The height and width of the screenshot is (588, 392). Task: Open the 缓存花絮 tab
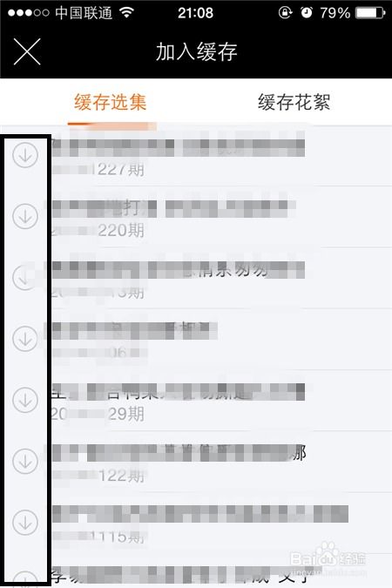point(294,103)
